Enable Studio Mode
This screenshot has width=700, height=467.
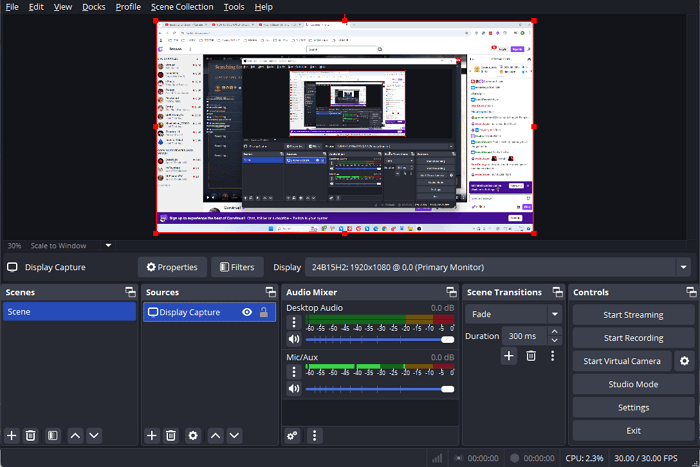pyautogui.click(x=633, y=384)
